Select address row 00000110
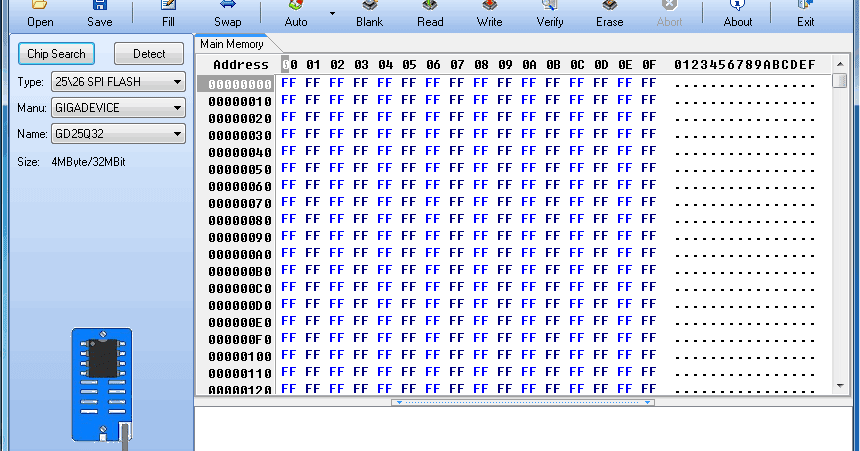Image resolution: width=860 pixels, height=451 pixels. click(x=240, y=374)
